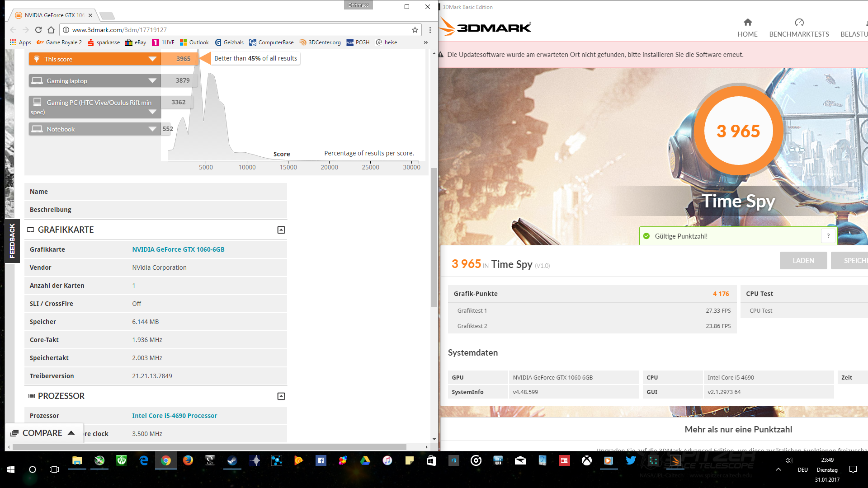Screen dimensions: 868x488
Task: Click the Chrome reload page icon
Action: tap(38, 30)
